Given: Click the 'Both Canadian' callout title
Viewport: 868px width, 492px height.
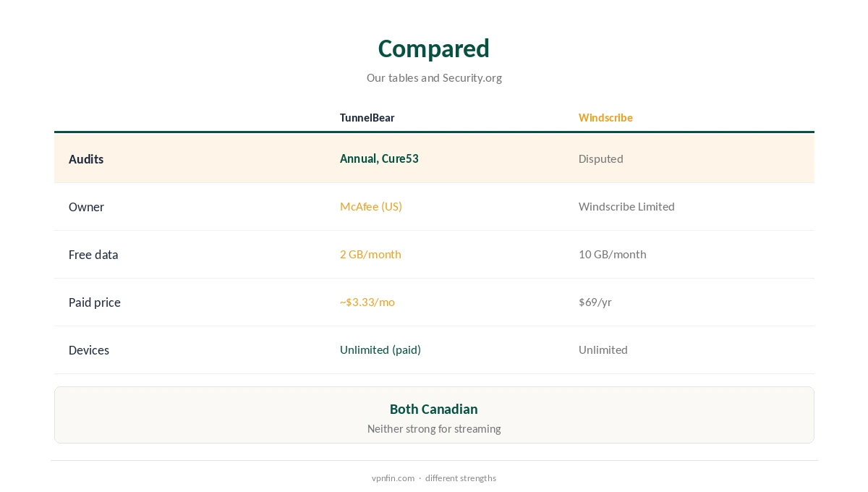Looking at the screenshot, I should click(434, 409).
